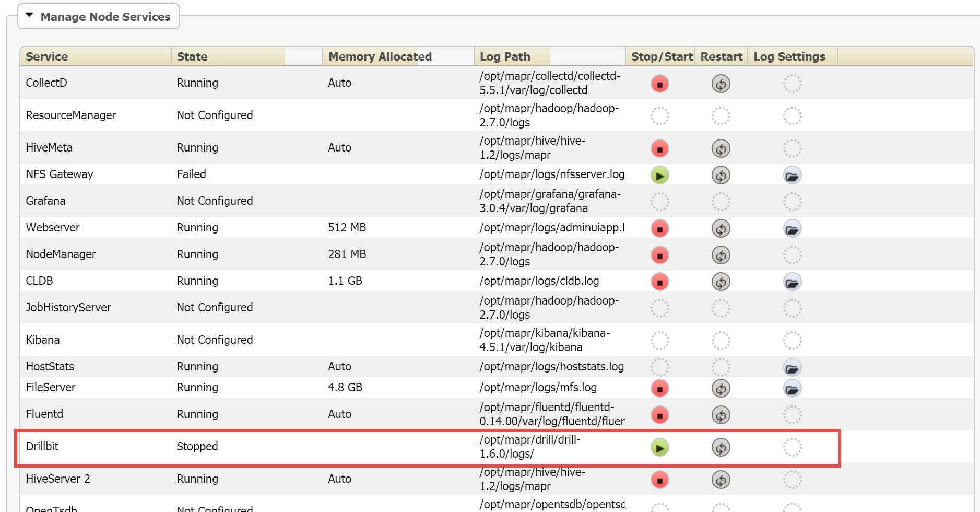Image resolution: width=980 pixels, height=512 pixels.
Task: Restart the HiveServer 2 service
Action: [x=721, y=480]
